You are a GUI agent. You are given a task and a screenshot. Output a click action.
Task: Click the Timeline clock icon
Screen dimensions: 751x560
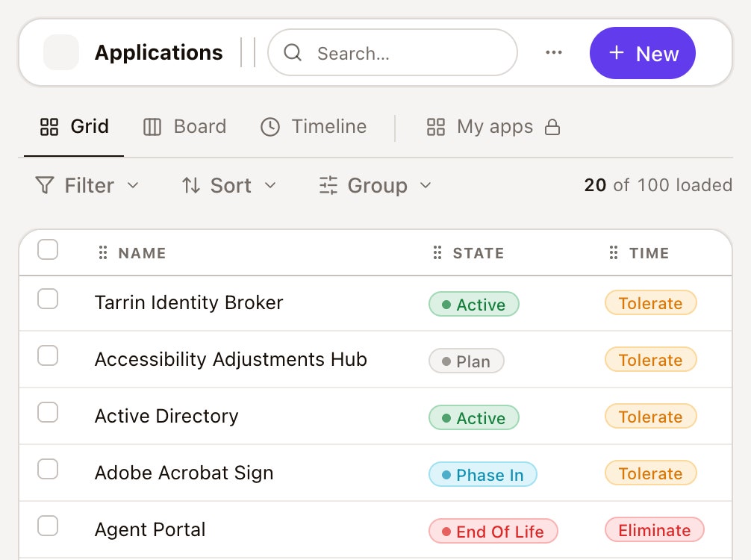click(270, 127)
